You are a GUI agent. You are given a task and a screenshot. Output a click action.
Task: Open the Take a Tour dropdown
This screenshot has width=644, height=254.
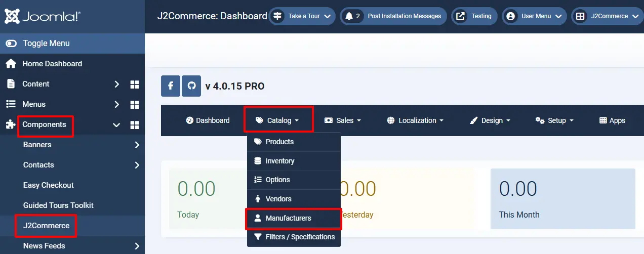(303, 16)
